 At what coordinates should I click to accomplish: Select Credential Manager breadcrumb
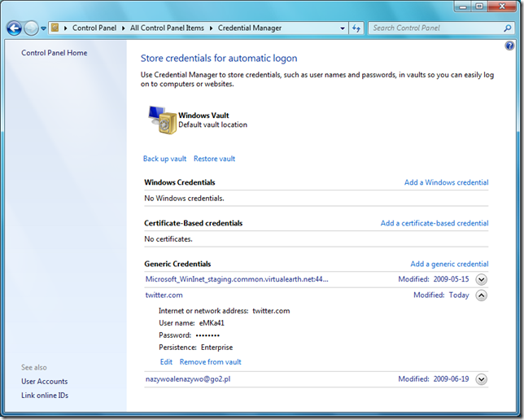pos(250,28)
